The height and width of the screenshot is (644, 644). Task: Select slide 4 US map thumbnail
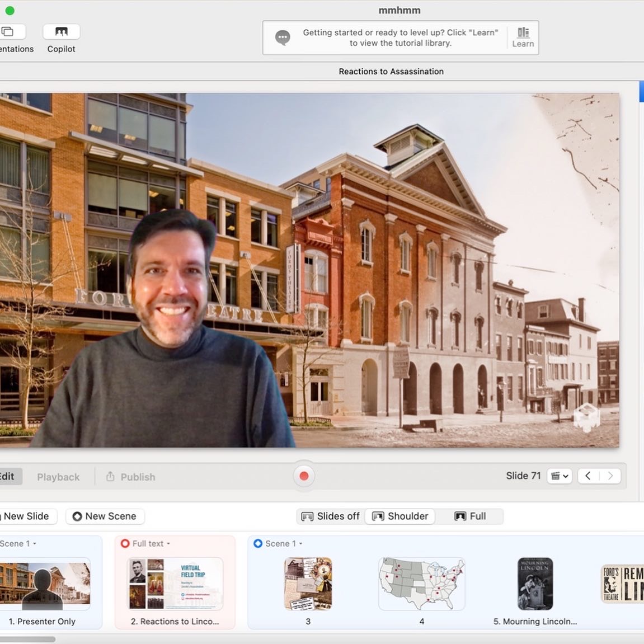pos(422,584)
